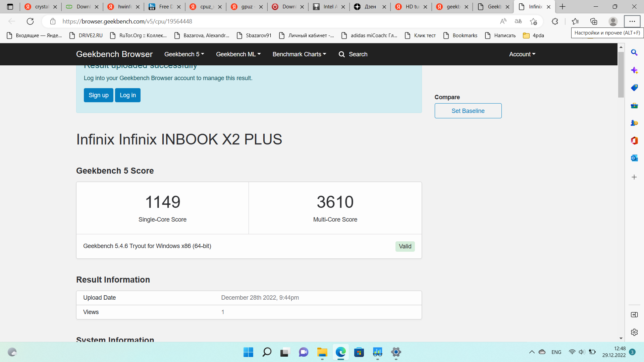Viewport: 644px width, 362px height.
Task: Open the Shopping tag icon in the sidebar
Action: click(634, 88)
